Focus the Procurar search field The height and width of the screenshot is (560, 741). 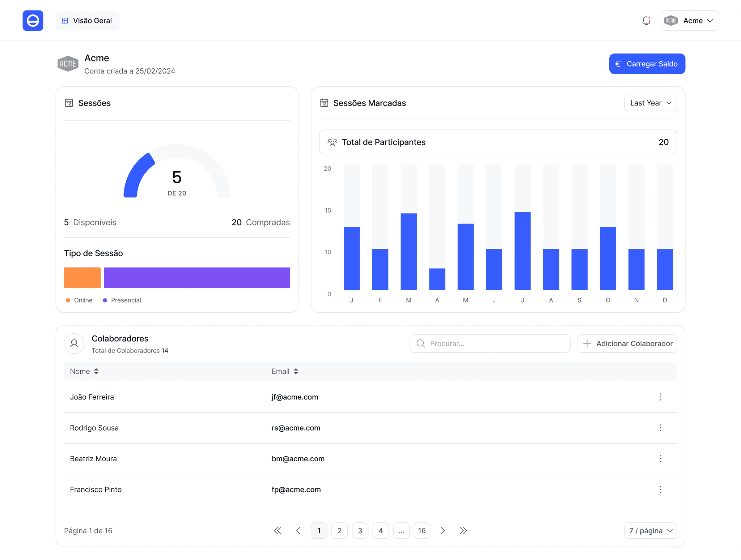(490, 343)
